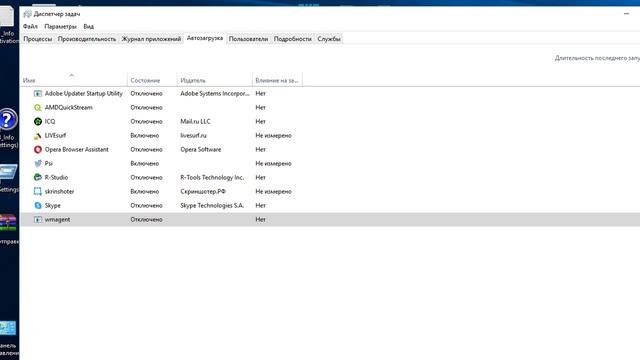Click the ICQ flower icon
This screenshot has height=360, width=640.
(38, 122)
